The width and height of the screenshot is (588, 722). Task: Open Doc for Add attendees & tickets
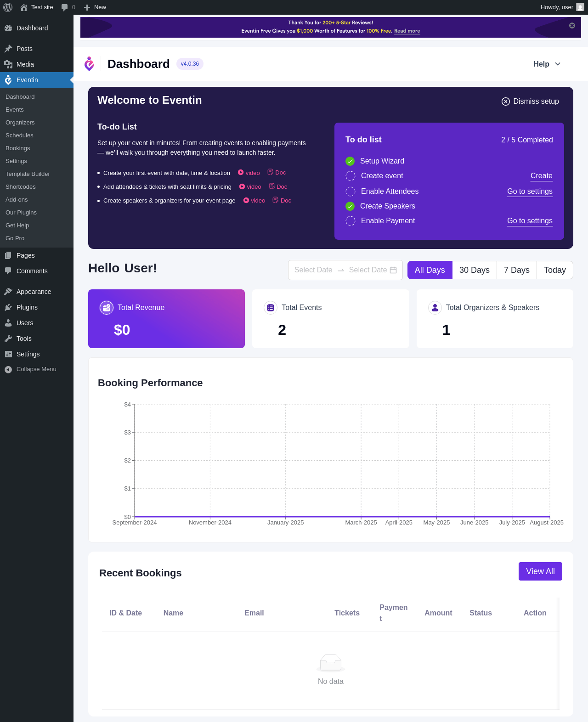pyautogui.click(x=278, y=186)
